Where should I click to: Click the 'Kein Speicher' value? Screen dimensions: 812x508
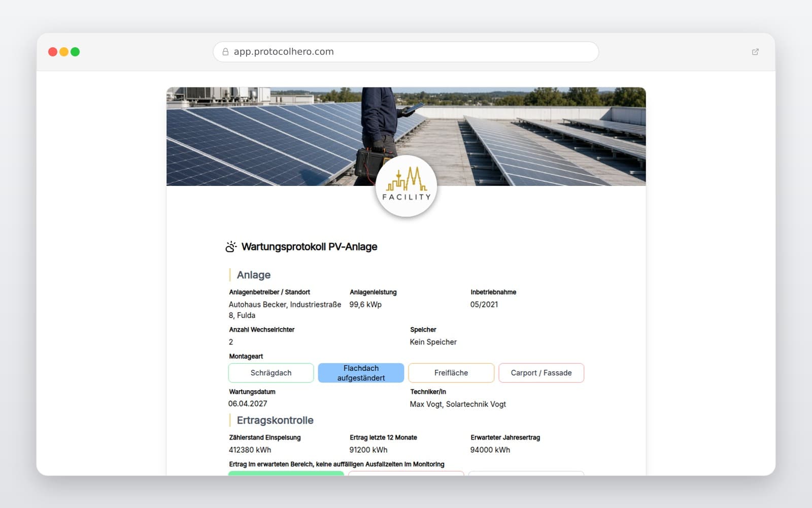(x=433, y=342)
